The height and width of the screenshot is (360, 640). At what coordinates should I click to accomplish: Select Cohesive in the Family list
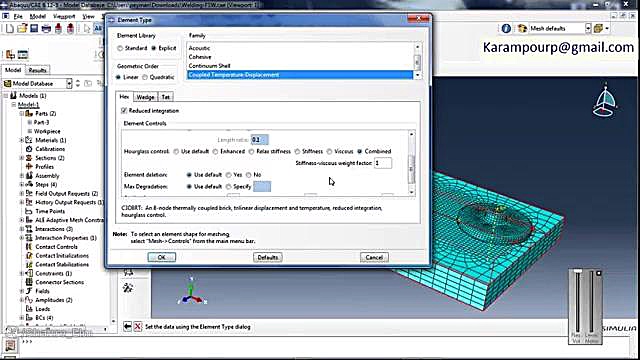[300, 57]
